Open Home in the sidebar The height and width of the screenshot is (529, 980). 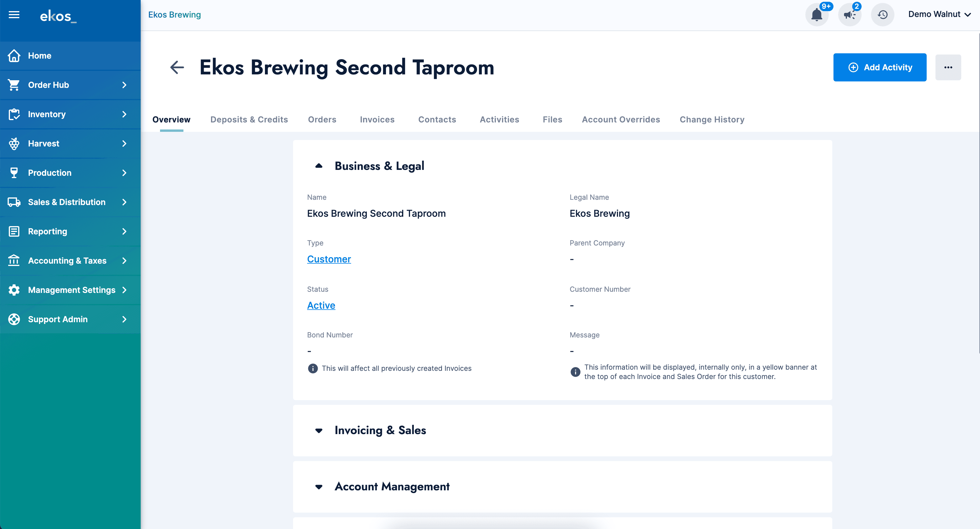[70, 56]
